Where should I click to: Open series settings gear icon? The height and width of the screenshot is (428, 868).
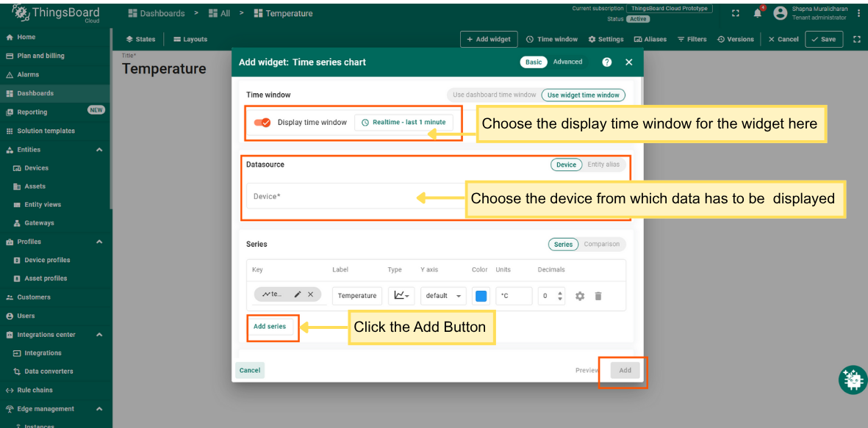pos(580,296)
